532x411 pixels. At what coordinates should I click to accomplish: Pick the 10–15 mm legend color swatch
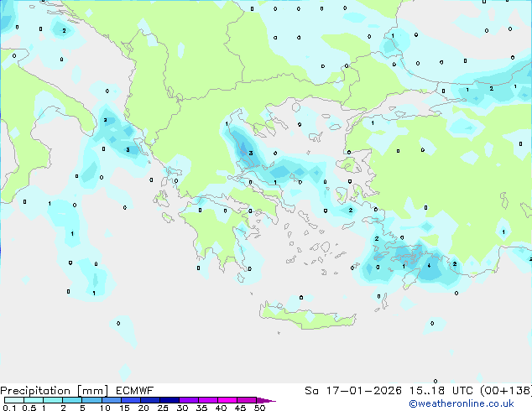pos(112,400)
